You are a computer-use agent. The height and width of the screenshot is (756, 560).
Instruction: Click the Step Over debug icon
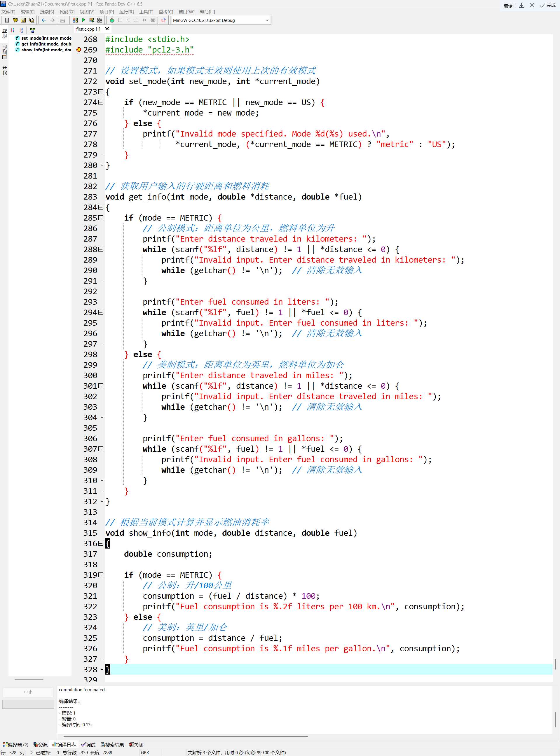tap(120, 20)
